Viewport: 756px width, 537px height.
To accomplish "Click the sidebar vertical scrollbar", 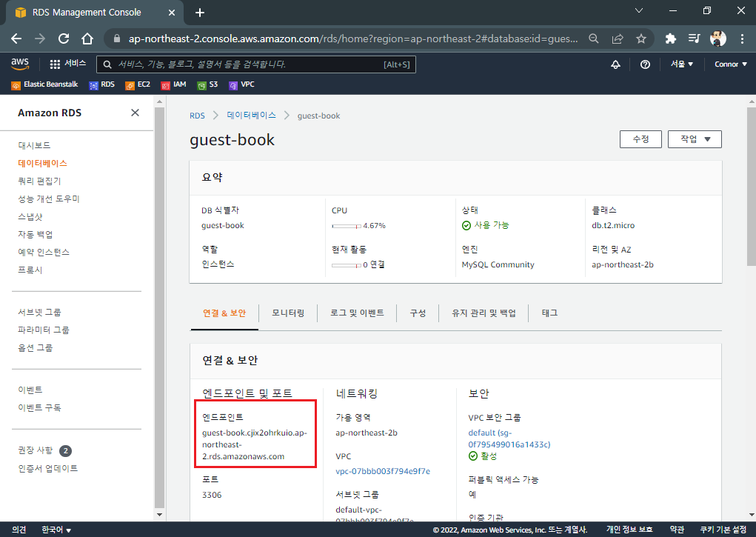I will (160, 307).
